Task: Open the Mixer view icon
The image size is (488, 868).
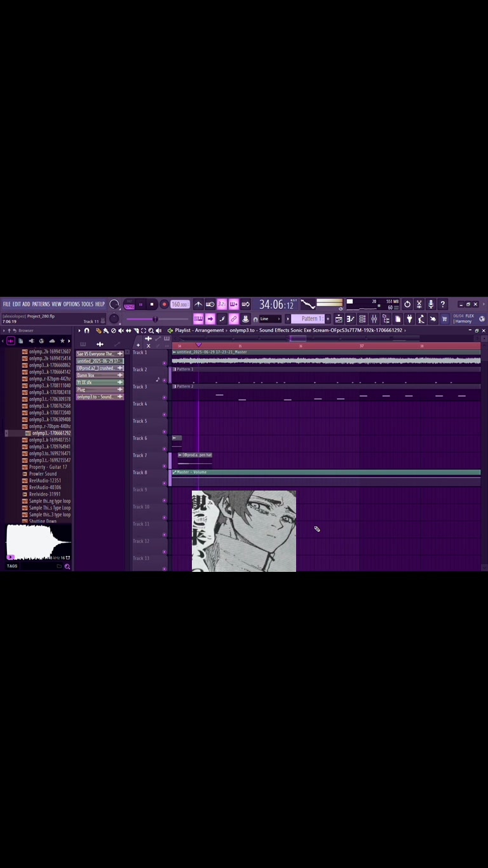Action: tap(374, 319)
